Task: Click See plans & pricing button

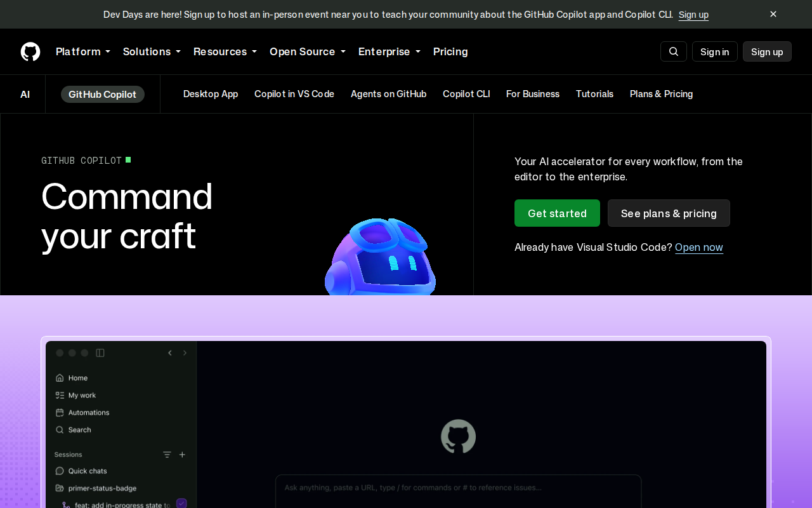Action: [669, 213]
